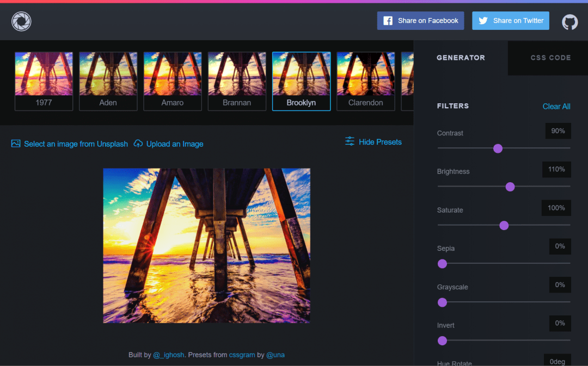Viewport: 588px width, 366px height.
Task: Switch to the CSS Code tab
Action: [550, 58]
